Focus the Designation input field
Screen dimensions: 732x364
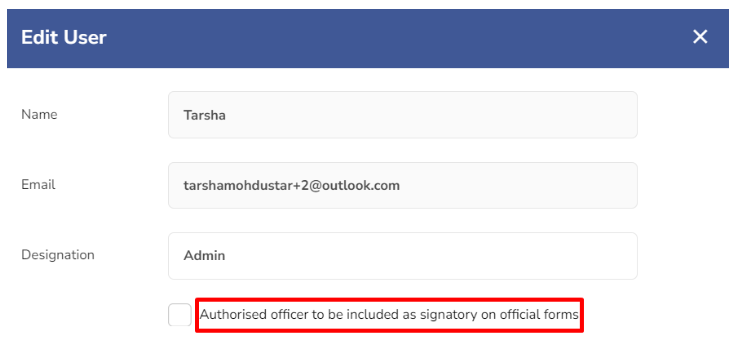[403, 256]
